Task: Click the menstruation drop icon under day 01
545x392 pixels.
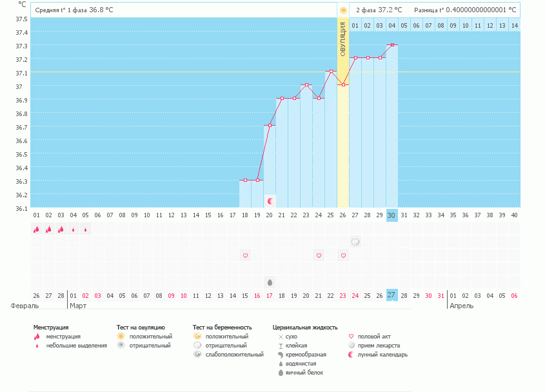Action: click(x=36, y=229)
